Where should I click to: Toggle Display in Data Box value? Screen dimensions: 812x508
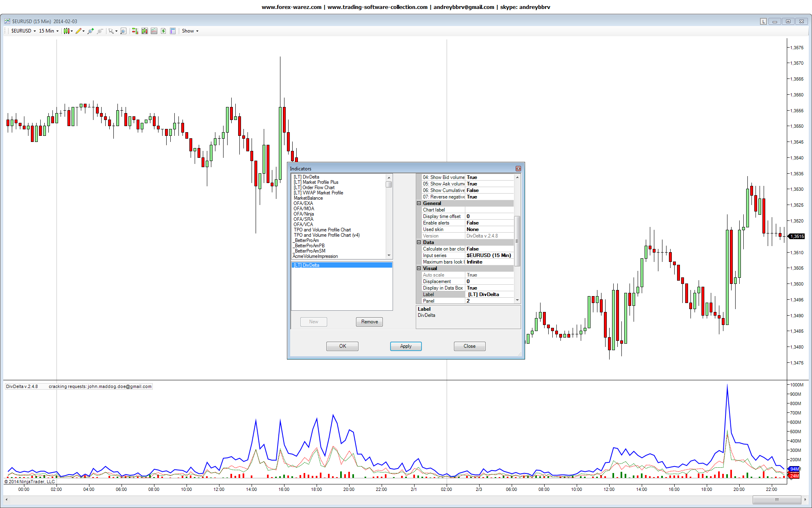pyautogui.click(x=489, y=288)
